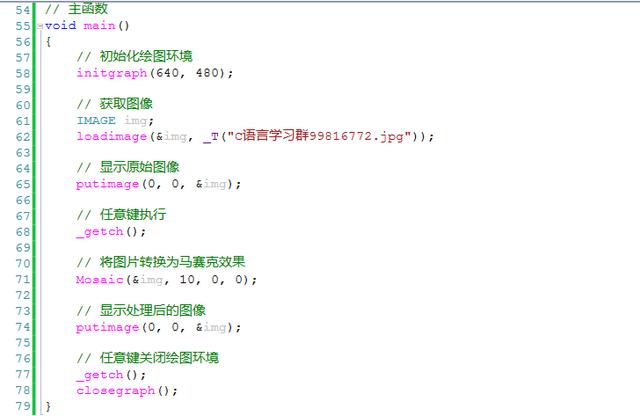Click the '// 初始化绘图环境' comment line

coord(134,56)
